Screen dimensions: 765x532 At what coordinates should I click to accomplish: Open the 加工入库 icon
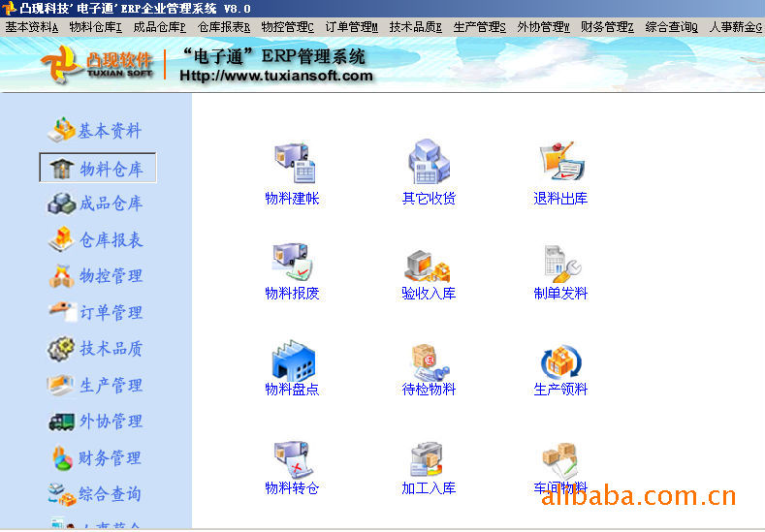coord(429,458)
